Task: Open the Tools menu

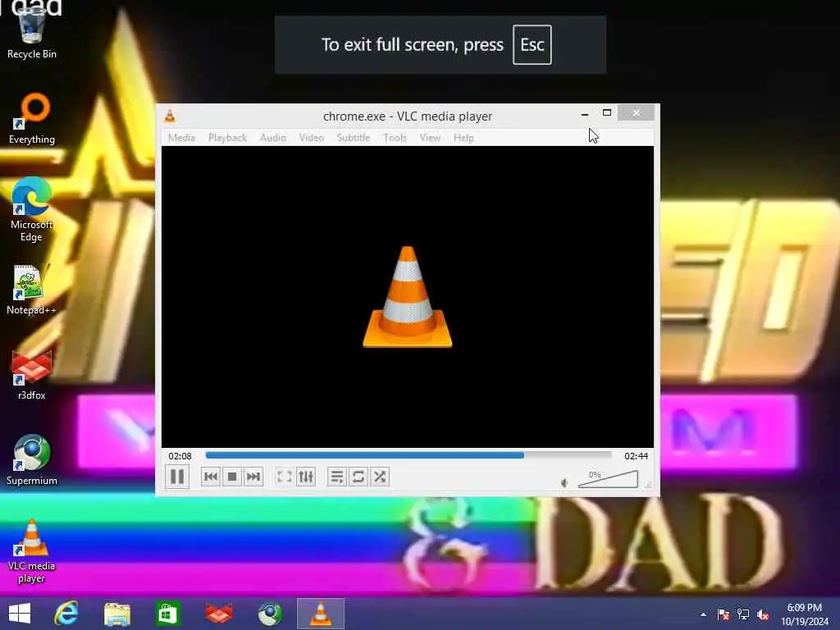Action: click(x=395, y=138)
